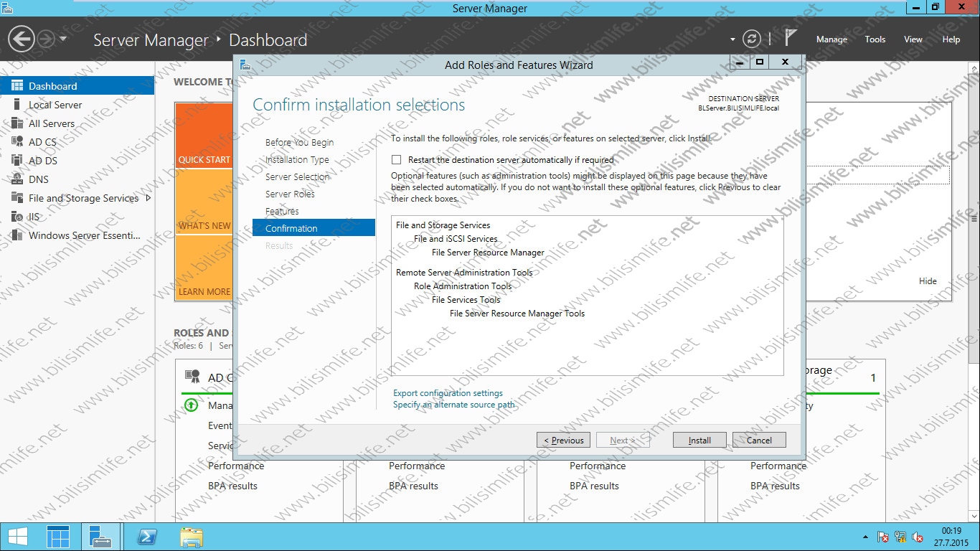
Task: Select the IIS role icon
Action: click(x=17, y=217)
